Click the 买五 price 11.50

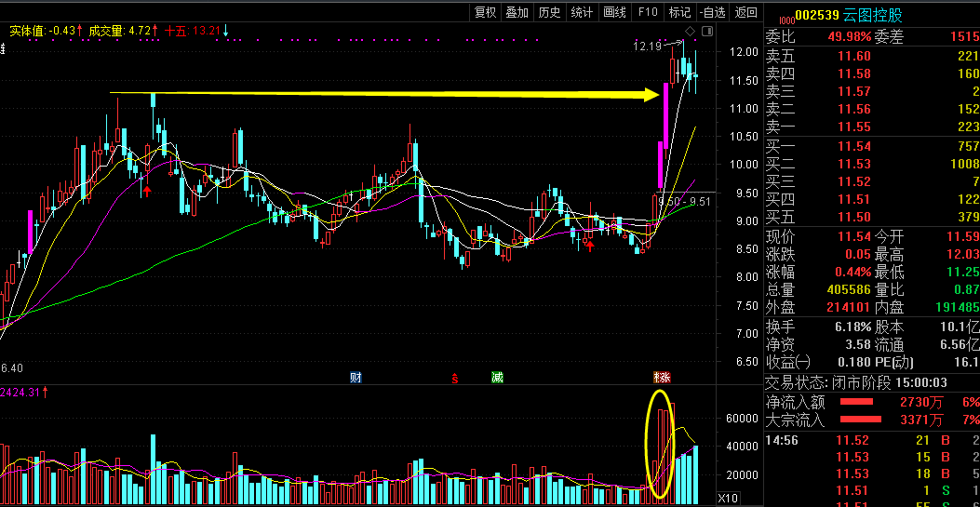(853, 218)
